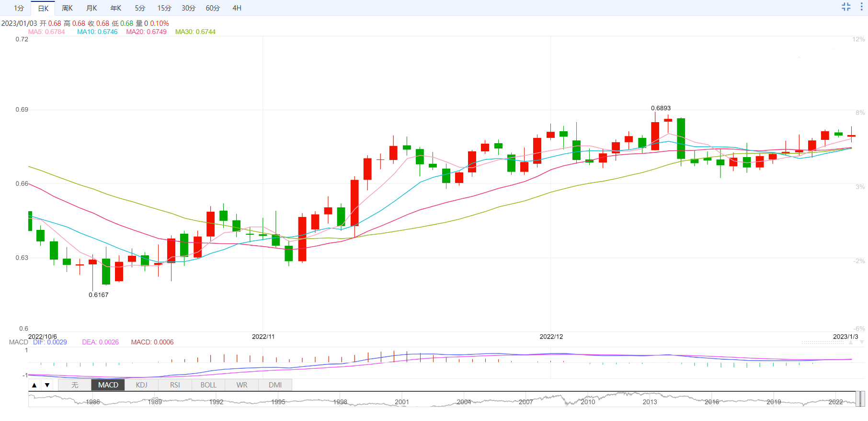Click the MA30: 0.6744 legend label

[195, 32]
